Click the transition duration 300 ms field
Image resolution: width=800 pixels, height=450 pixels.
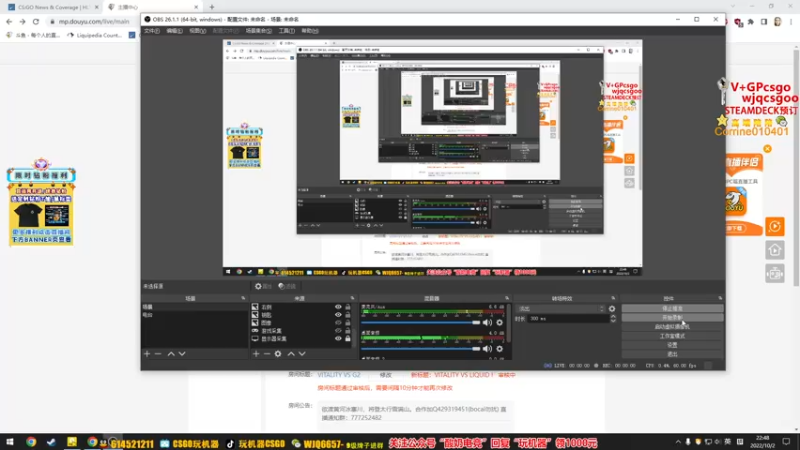[x=568, y=318]
